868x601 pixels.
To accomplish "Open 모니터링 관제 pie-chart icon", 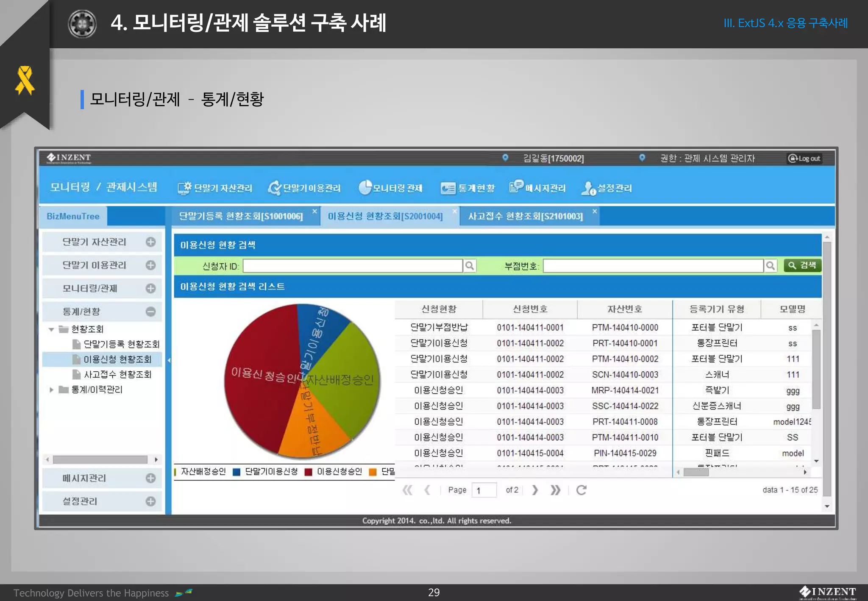I will pos(365,187).
